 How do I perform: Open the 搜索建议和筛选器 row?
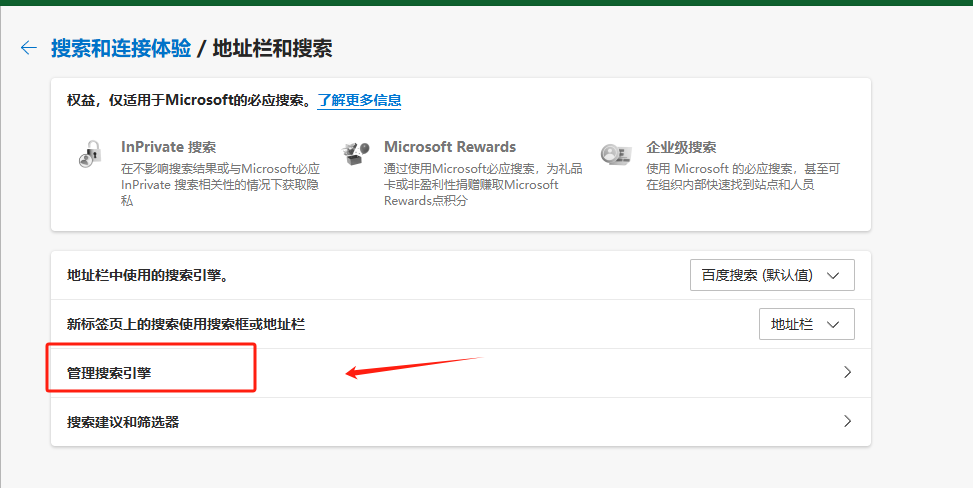click(x=460, y=422)
